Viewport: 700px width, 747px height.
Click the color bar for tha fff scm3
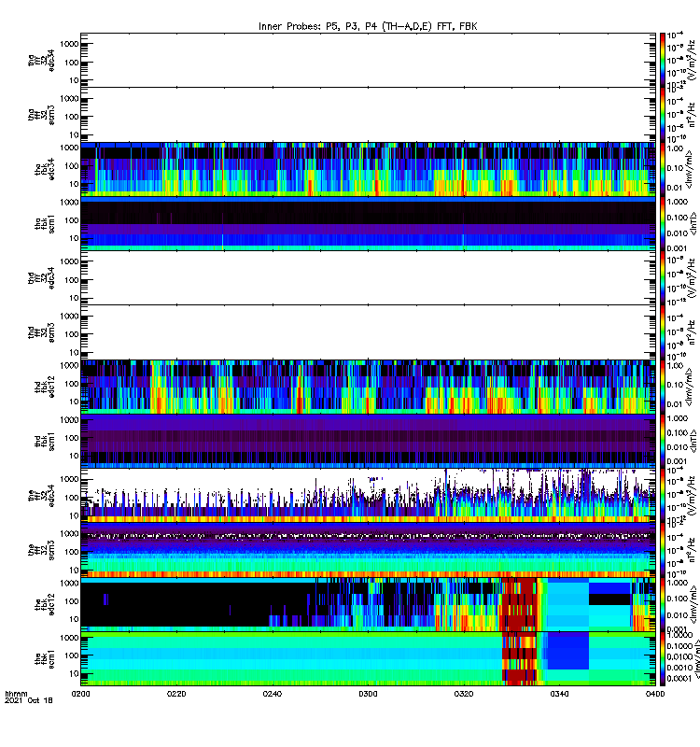click(x=663, y=114)
